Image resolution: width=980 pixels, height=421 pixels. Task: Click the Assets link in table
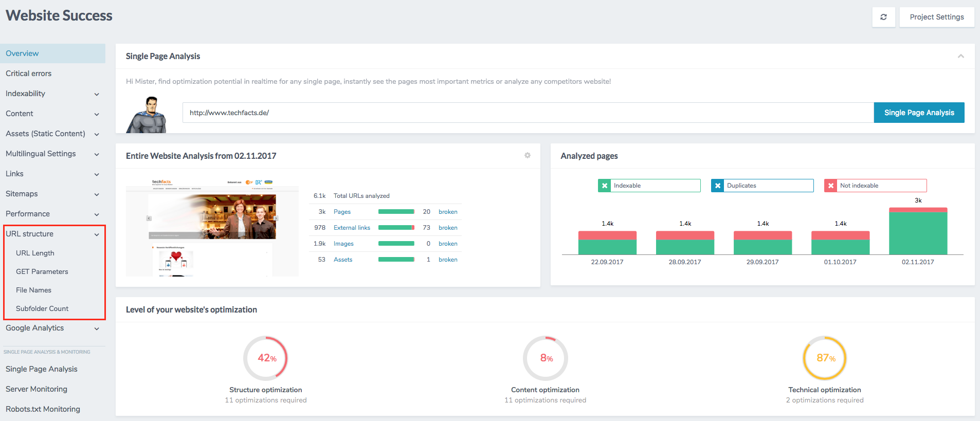343,260
